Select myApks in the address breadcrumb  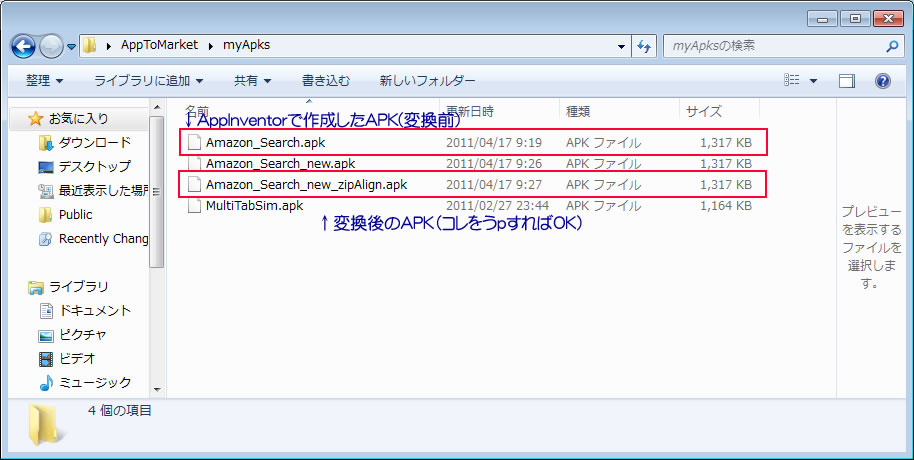click(x=247, y=45)
